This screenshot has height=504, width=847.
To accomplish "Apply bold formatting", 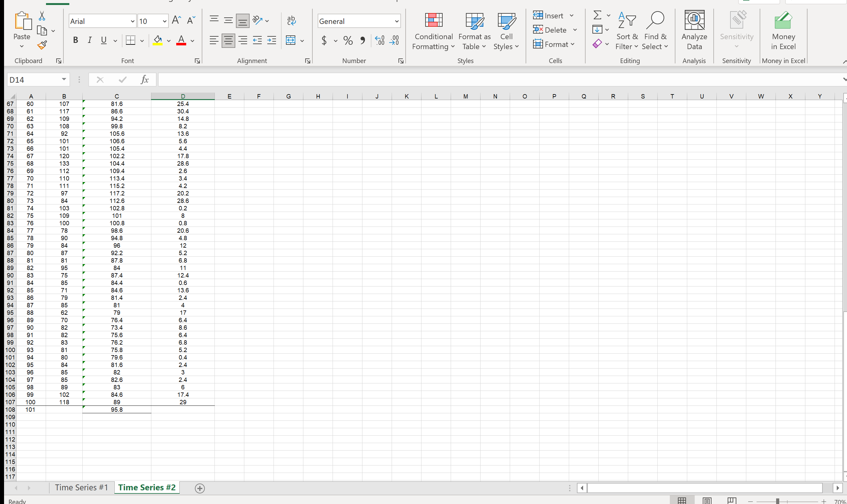I will coord(76,40).
